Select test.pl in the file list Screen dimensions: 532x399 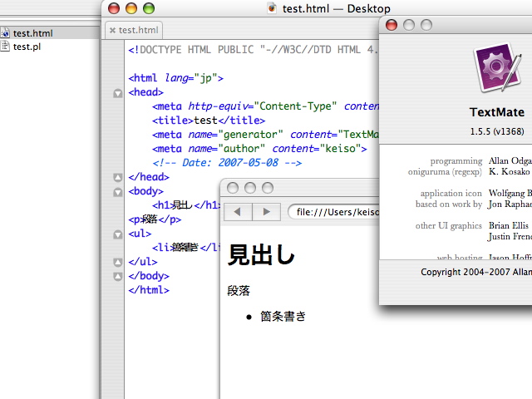27,47
